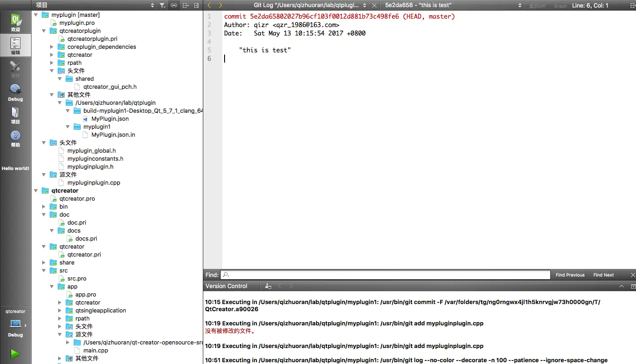
Task: Collapse the shared folder
Action: [x=60, y=79]
